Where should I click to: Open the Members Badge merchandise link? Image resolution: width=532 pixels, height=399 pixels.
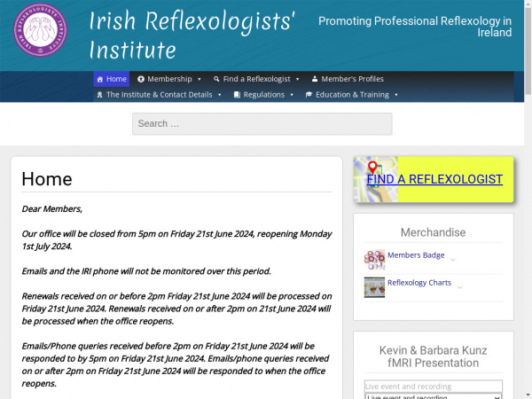tap(416, 255)
